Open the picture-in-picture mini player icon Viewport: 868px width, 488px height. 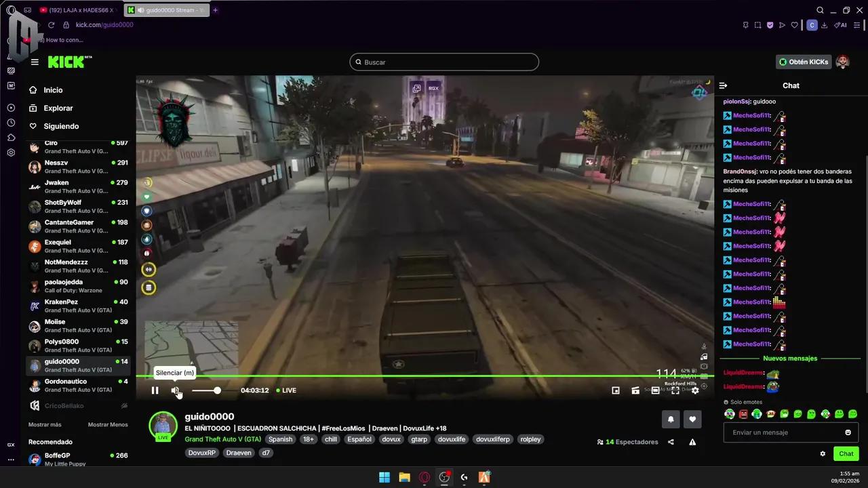[x=616, y=390]
